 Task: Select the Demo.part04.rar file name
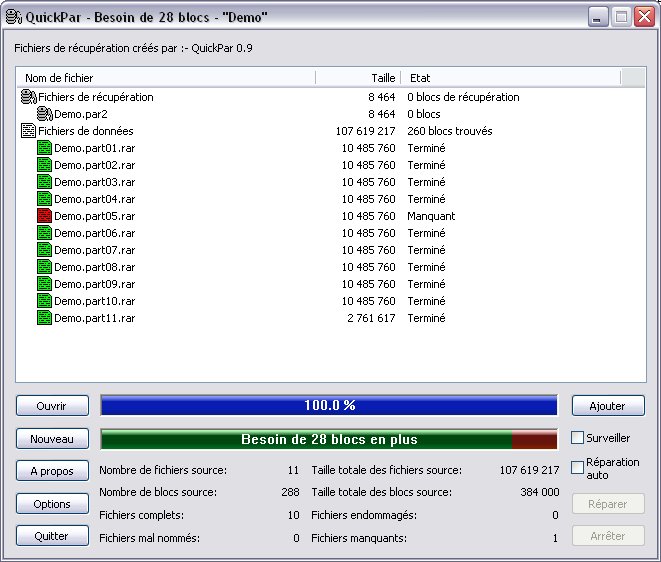point(94,199)
